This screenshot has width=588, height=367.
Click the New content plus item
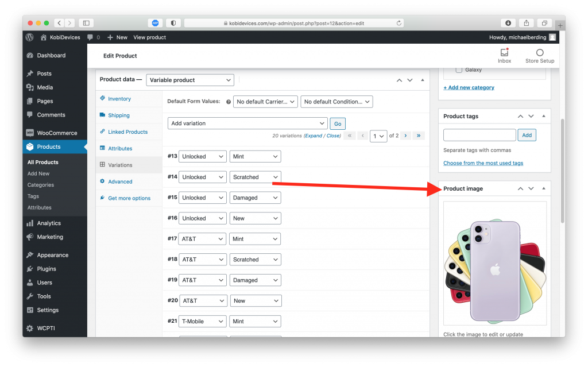117,37
